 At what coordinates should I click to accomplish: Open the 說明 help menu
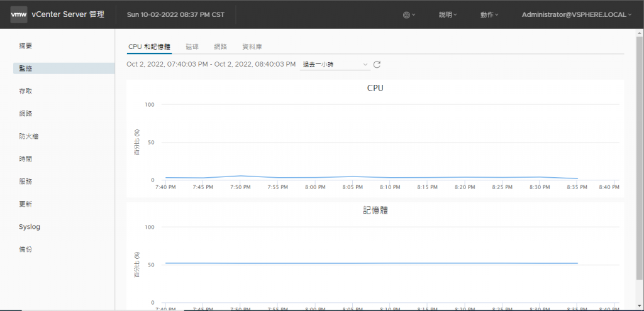(x=448, y=15)
